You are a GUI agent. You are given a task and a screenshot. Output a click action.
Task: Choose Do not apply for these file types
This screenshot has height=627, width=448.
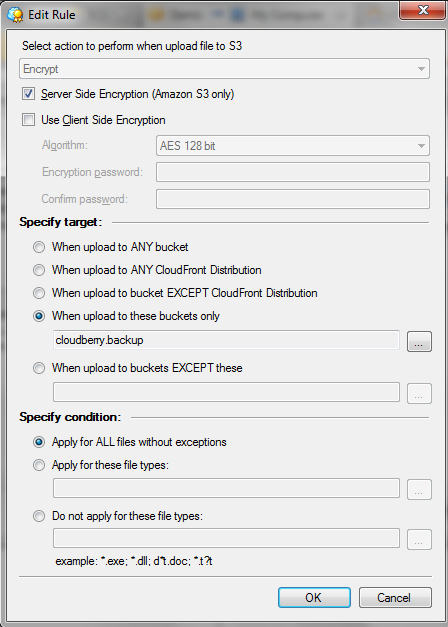click(39, 516)
